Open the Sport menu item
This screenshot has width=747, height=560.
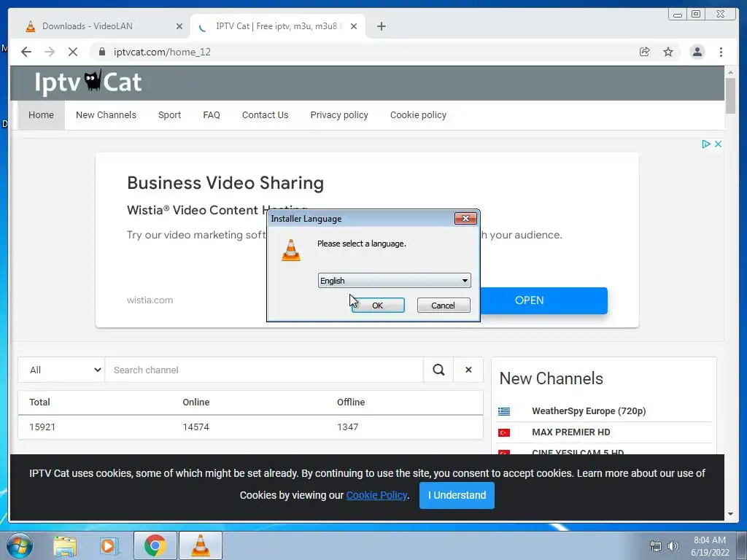pos(169,114)
